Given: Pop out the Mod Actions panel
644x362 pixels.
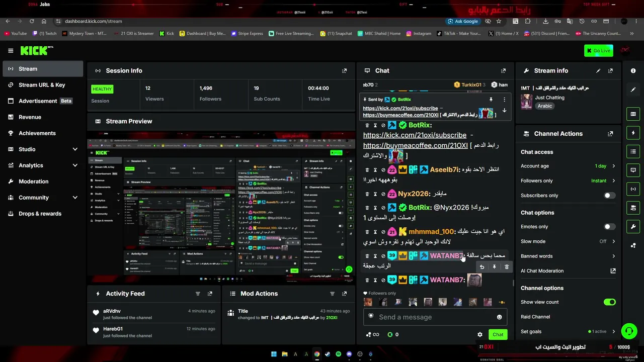Looking at the screenshot, I should point(344,294).
